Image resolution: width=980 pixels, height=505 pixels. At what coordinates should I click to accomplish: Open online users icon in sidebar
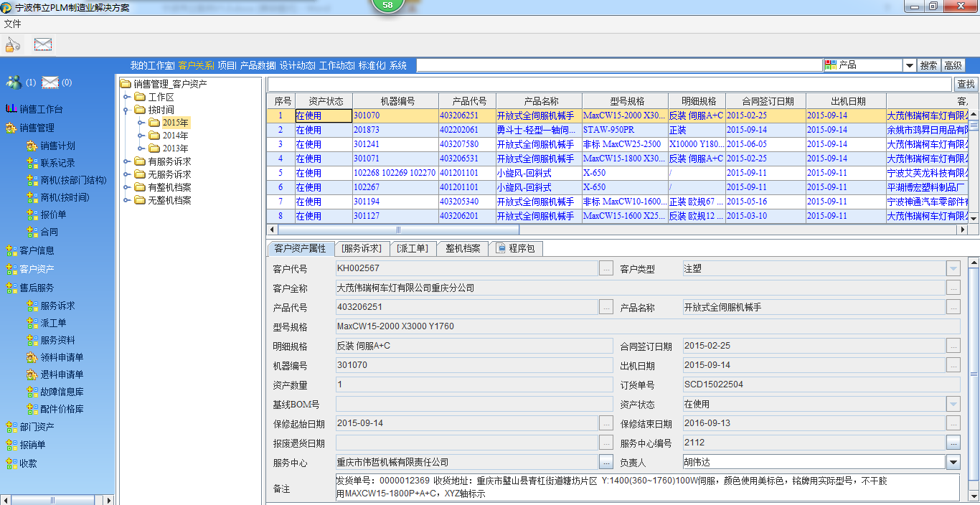14,82
